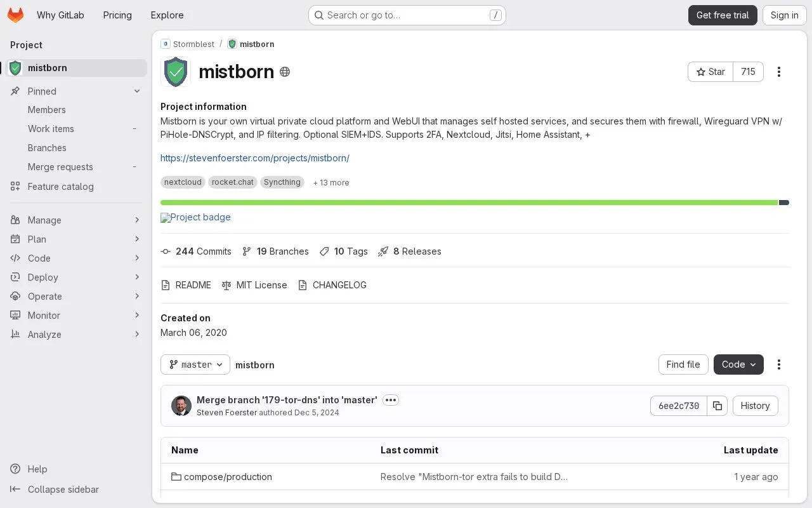Focus the Search or go to field
This screenshot has width=812, height=508.
407,15
